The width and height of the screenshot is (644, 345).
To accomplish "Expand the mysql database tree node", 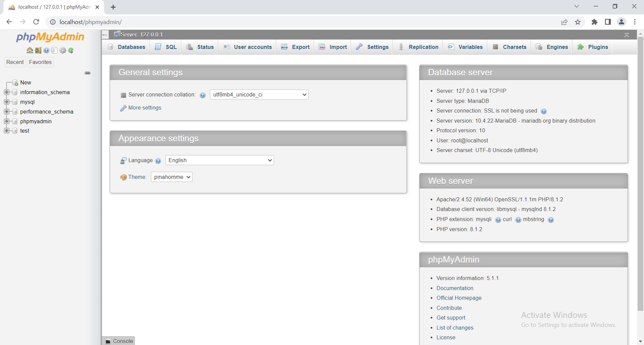I will 7,102.
